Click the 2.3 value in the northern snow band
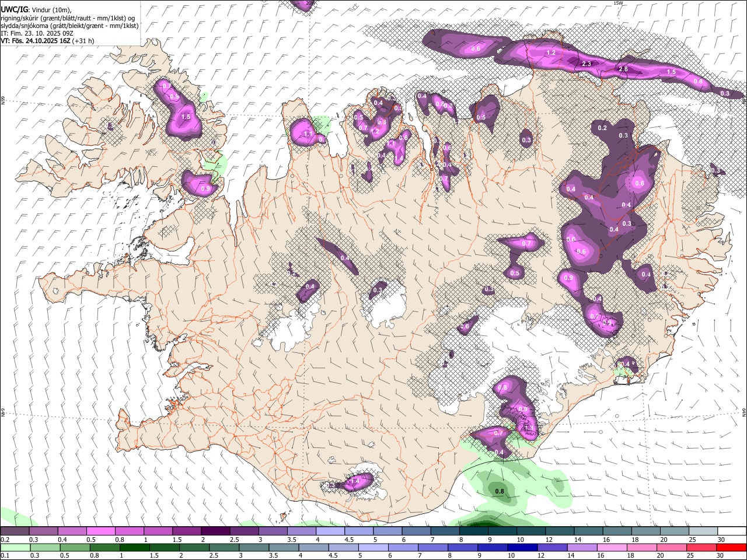Viewport: 747px width, 560px height. click(587, 64)
